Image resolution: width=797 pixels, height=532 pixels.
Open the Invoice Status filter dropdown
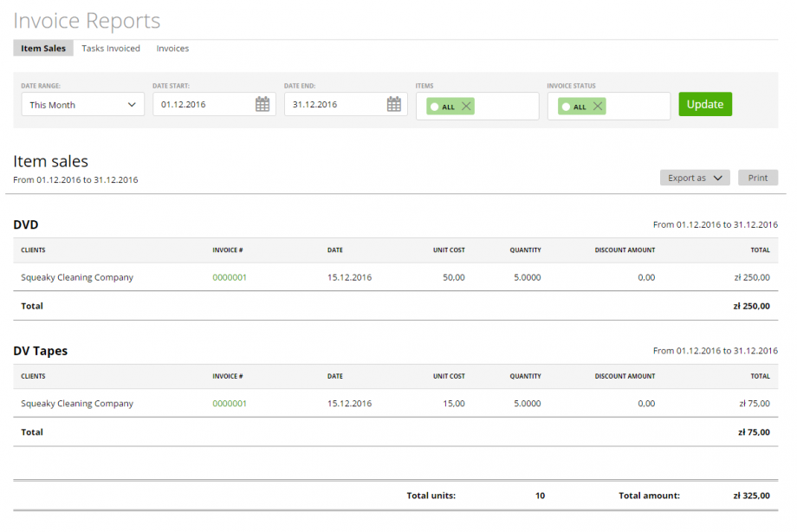pos(641,104)
